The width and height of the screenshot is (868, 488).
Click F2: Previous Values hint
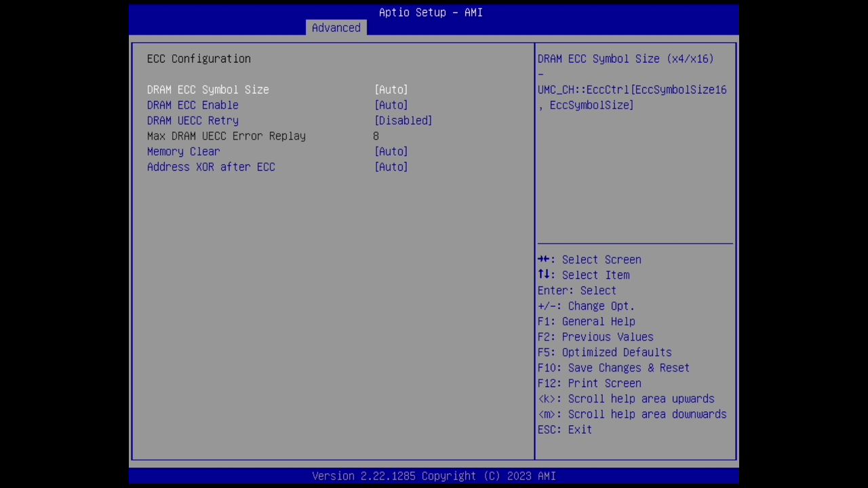tap(595, 337)
